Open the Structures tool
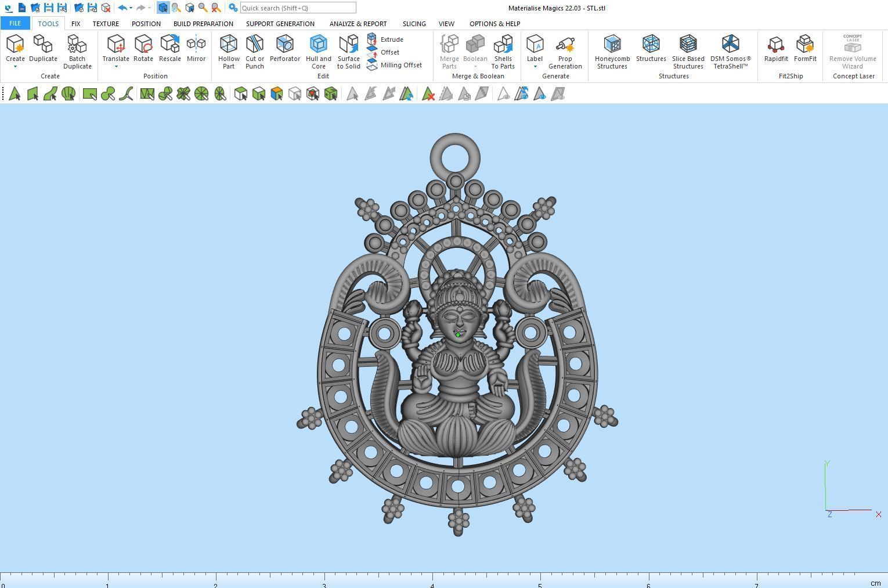Image resolution: width=888 pixels, height=588 pixels. click(x=651, y=49)
